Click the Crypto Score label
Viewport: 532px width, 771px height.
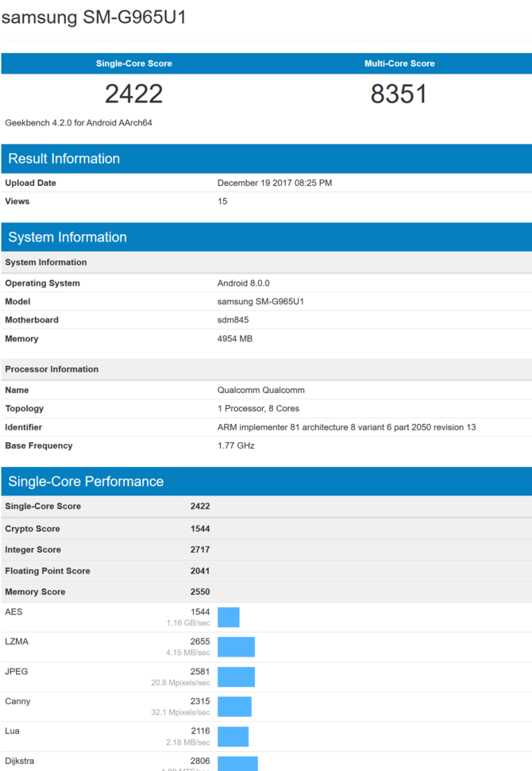point(33,529)
